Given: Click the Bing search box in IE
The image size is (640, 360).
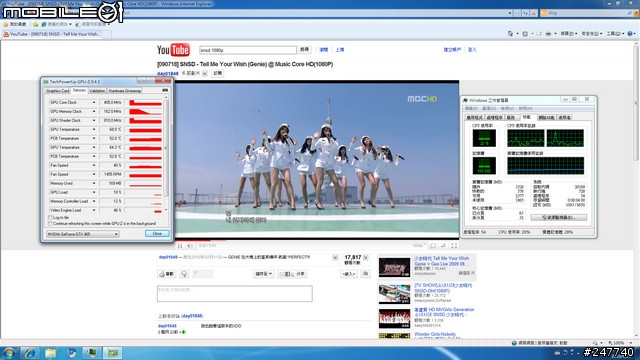Looking at the screenshot, I should tap(587, 13).
